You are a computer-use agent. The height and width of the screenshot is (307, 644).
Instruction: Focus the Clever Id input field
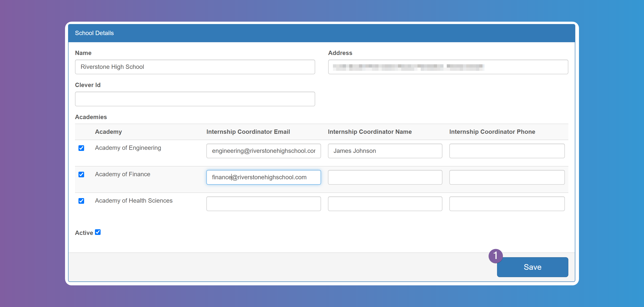click(x=195, y=99)
